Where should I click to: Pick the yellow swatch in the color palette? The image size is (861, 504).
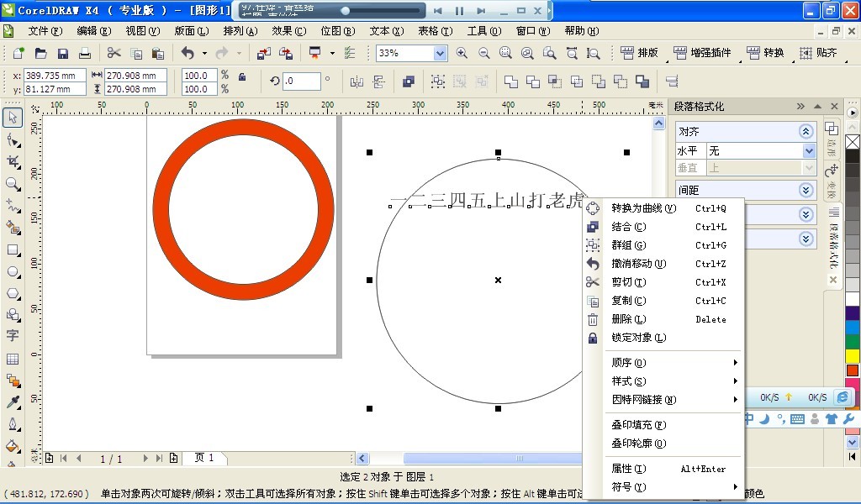852,355
